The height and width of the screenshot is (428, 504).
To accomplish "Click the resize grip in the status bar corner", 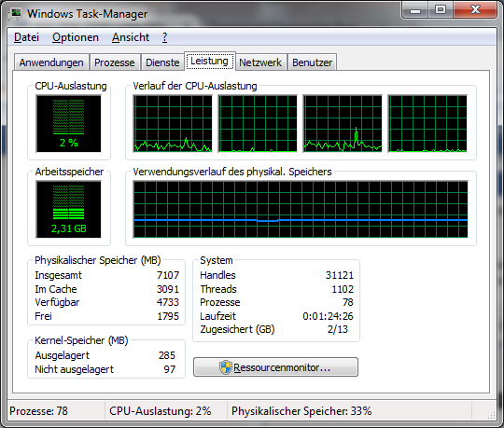I will 492,415.
